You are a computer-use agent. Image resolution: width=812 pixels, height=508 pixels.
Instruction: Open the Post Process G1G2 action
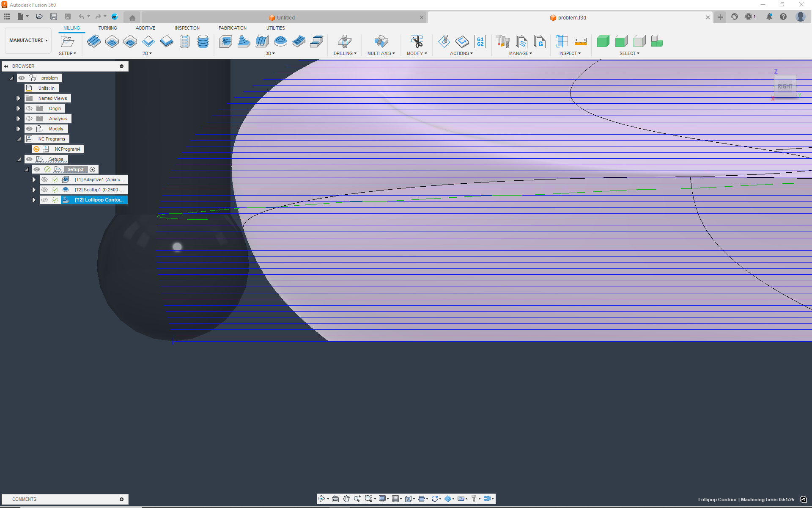[480, 42]
